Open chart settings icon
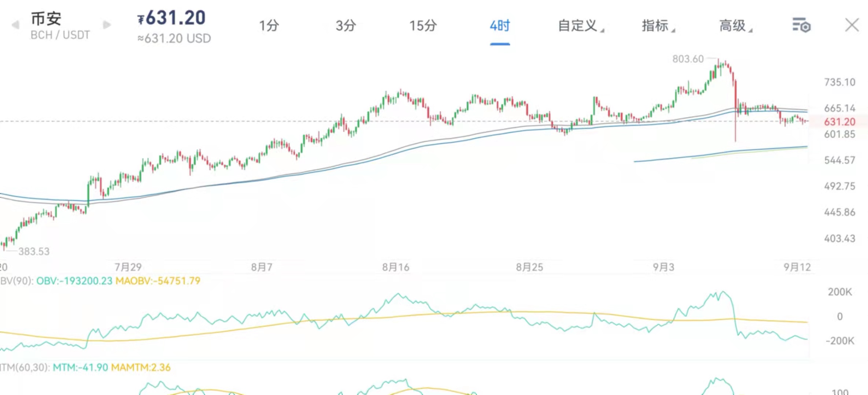Viewport: 868px width, 395px height. point(801,25)
